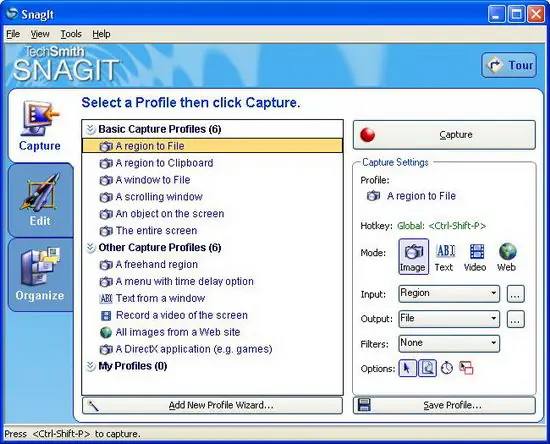550x444 pixels.
Task: Click the Tour arrow button
Action: [509, 65]
